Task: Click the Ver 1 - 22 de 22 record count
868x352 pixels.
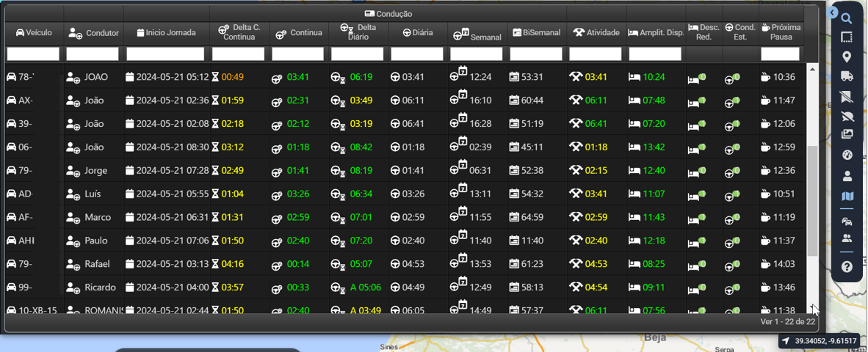Action: 788,322
